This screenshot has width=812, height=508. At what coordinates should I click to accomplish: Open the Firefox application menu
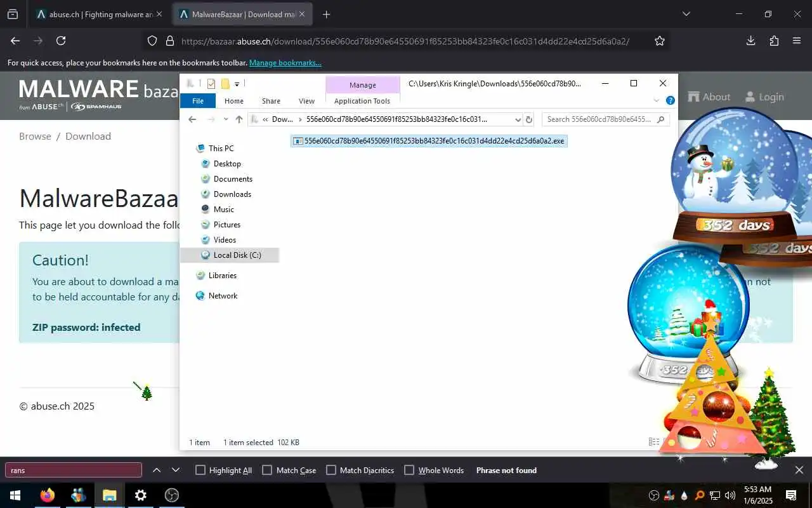tap(797, 41)
